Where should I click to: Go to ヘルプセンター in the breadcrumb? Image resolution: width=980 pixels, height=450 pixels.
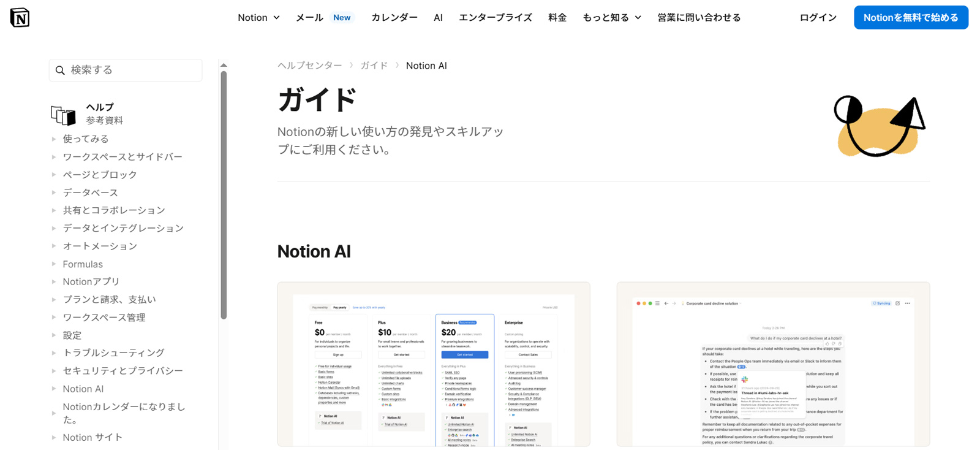coord(310,66)
